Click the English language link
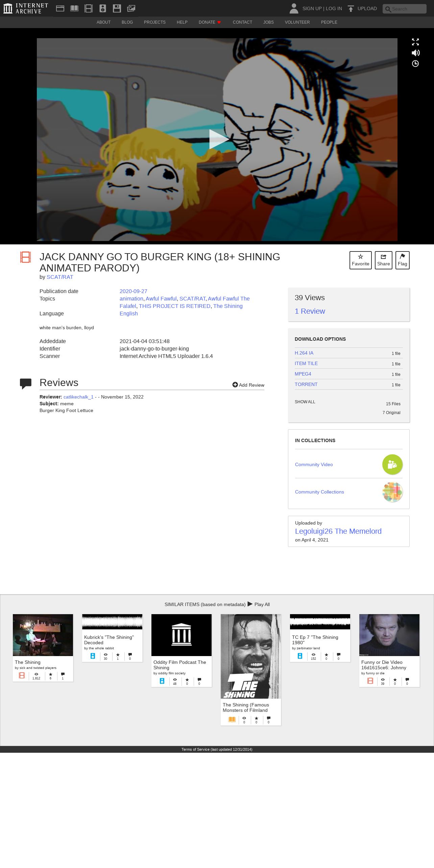434x868 pixels. [x=129, y=314]
